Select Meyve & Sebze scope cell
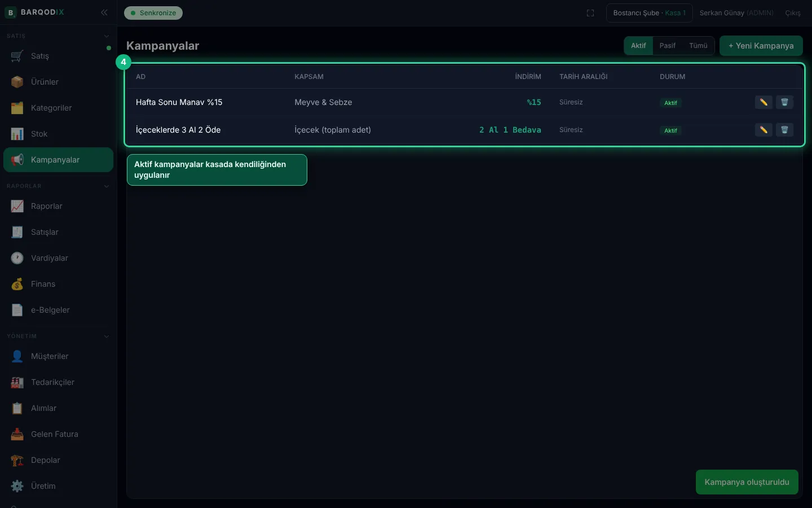 click(323, 102)
